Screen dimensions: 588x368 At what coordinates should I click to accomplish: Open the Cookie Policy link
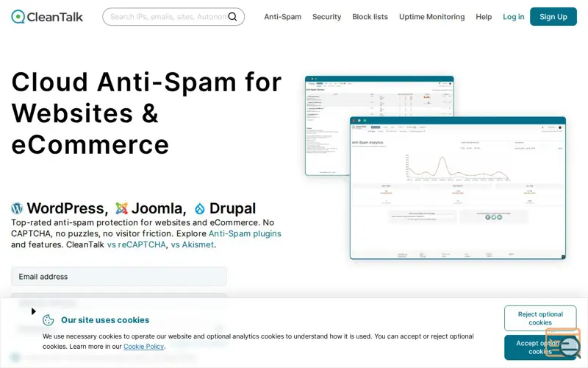point(143,346)
